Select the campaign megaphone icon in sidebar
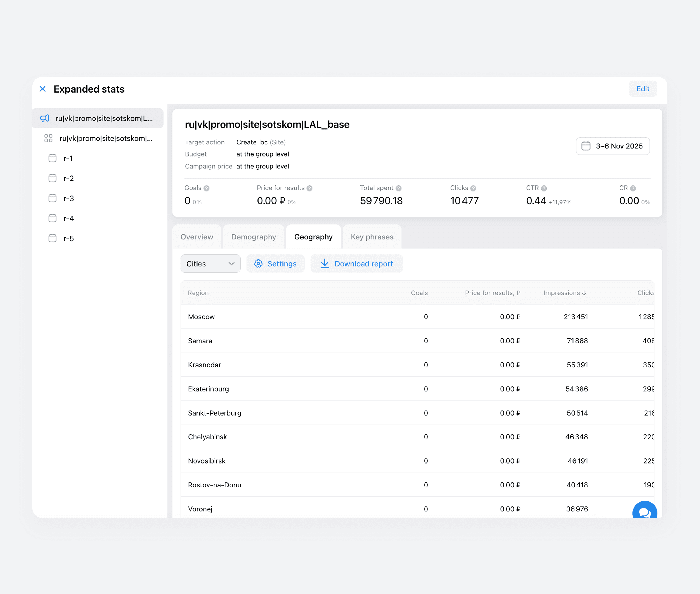This screenshot has height=594, width=700. pos(45,118)
